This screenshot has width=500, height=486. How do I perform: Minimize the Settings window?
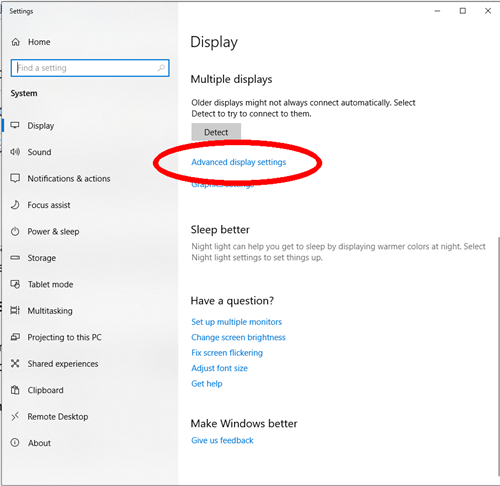[x=437, y=11]
